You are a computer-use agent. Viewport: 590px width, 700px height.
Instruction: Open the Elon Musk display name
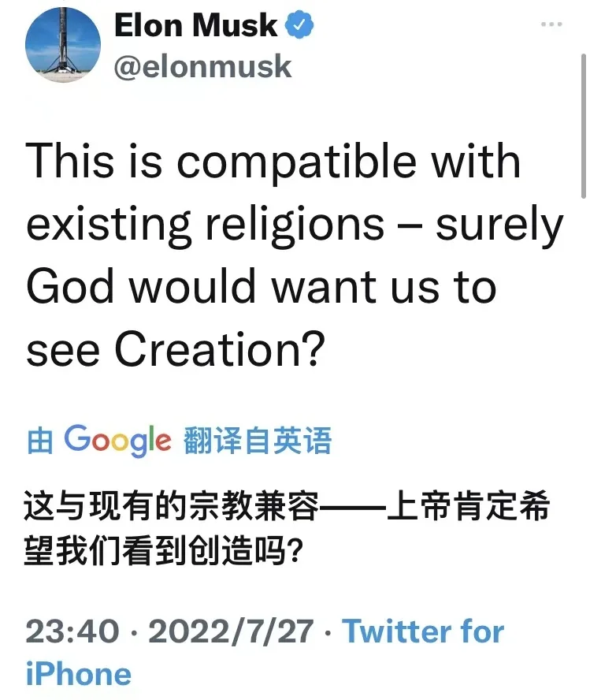[x=196, y=27]
